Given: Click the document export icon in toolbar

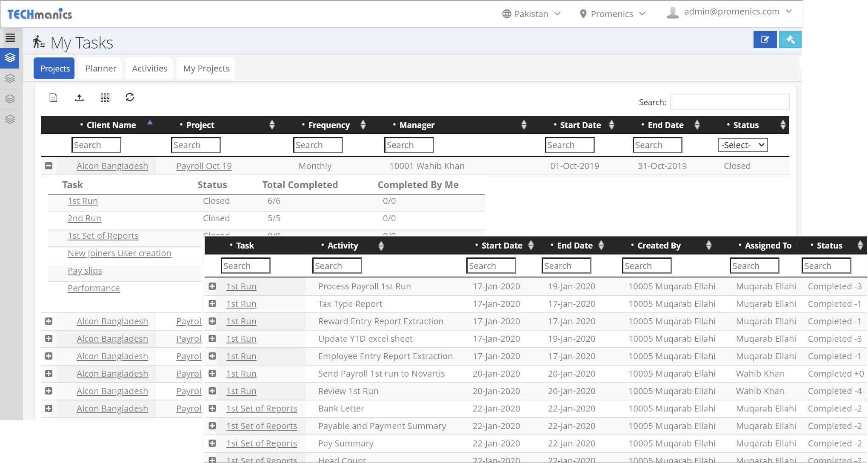Looking at the screenshot, I should point(53,97).
